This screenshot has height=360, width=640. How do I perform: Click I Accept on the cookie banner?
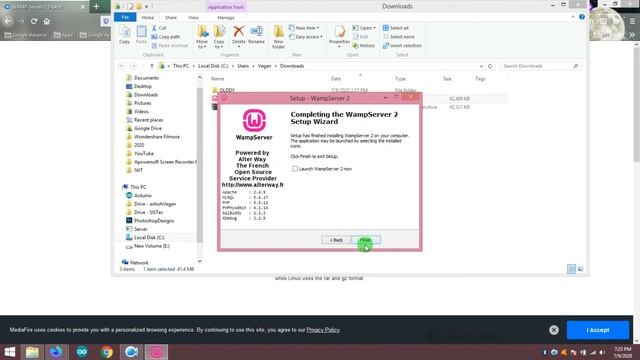click(x=598, y=330)
